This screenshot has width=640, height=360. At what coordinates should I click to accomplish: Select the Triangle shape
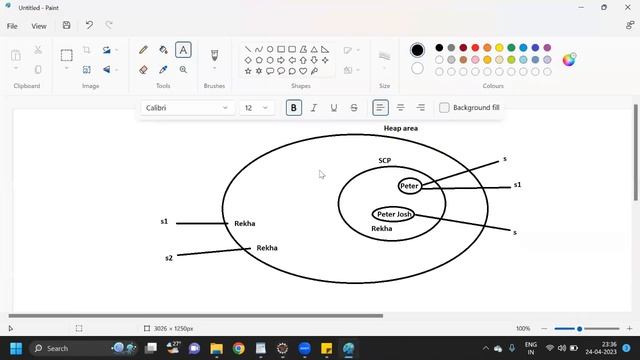pyautogui.click(x=314, y=49)
